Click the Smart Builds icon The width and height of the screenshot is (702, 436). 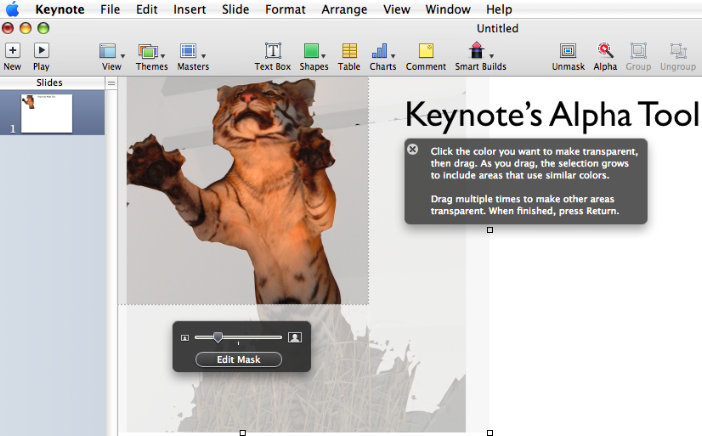click(477, 50)
